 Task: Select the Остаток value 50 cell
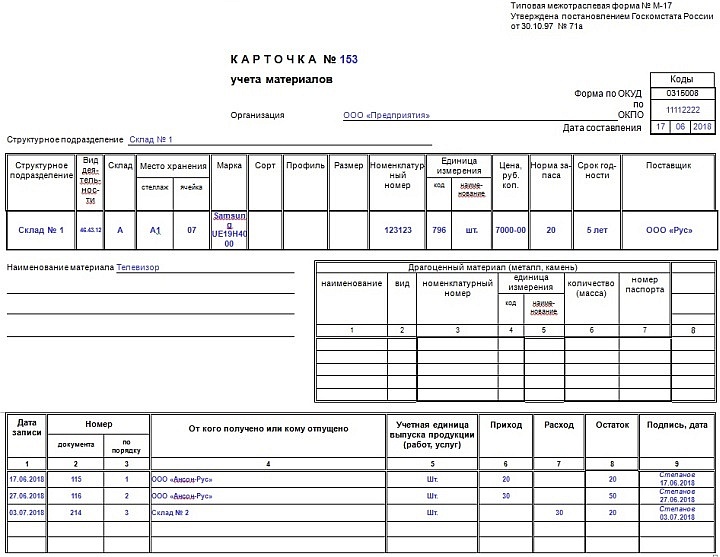click(612, 496)
